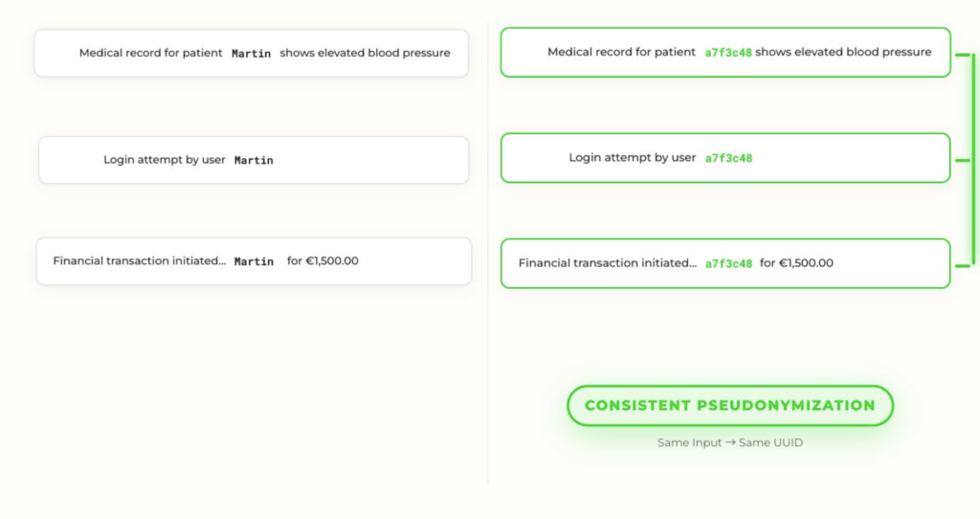Click the €1,500.00 amount in green transaction card
Viewport: 980px width, 519px height.
pos(805,263)
